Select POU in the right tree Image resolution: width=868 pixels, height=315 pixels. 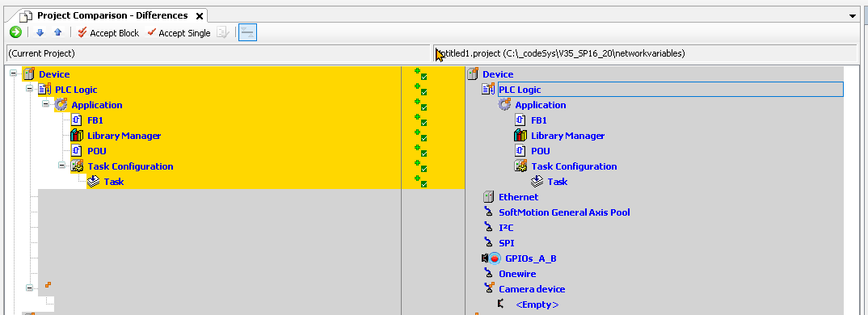coord(541,151)
